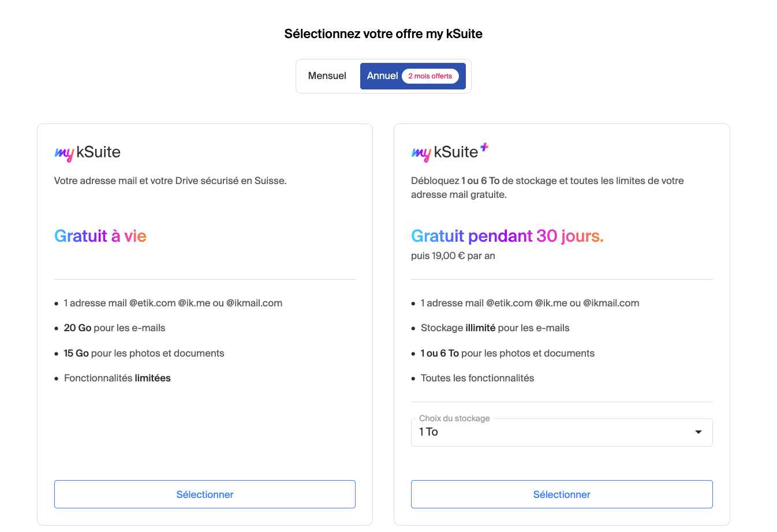Click the "Stockage illimité pour les e-mails" feature

pyautogui.click(x=495, y=328)
